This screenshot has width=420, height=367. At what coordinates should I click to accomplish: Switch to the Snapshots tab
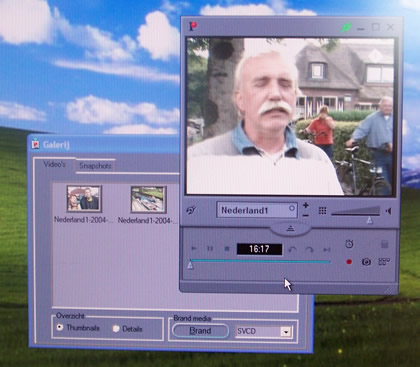pyautogui.click(x=95, y=166)
